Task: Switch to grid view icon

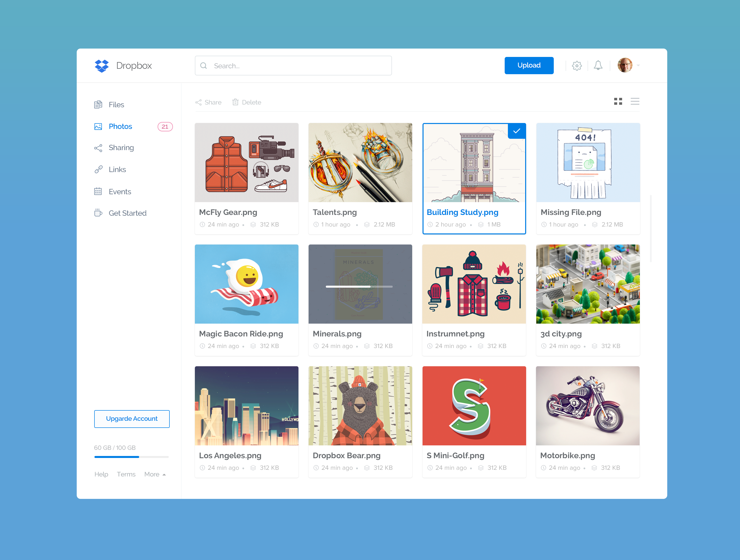Action: [618, 101]
